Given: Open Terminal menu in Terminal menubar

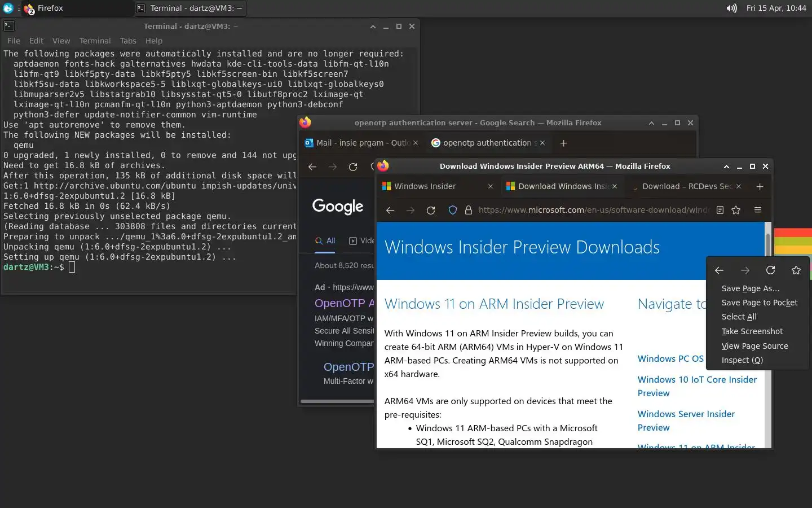Looking at the screenshot, I should 95,41.
